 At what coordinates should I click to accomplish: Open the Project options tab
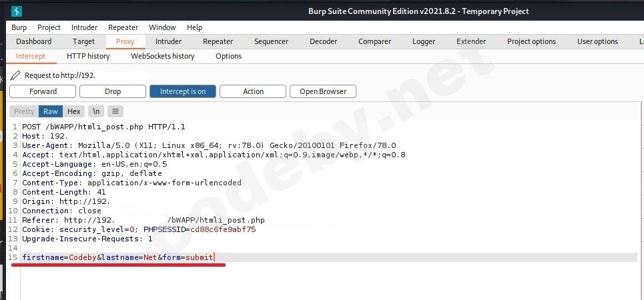click(531, 41)
